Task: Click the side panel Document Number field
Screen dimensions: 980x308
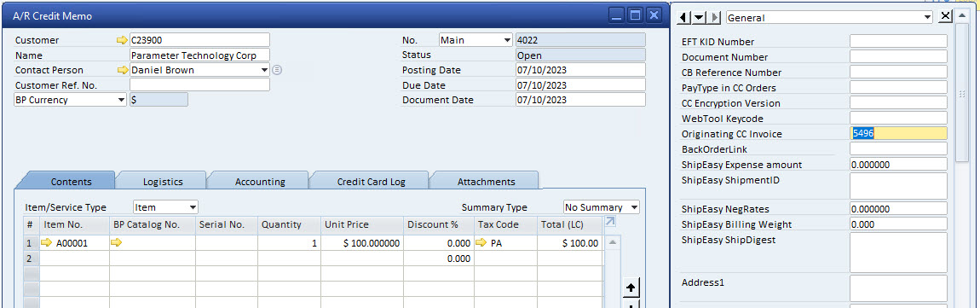Action: [x=898, y=57]
